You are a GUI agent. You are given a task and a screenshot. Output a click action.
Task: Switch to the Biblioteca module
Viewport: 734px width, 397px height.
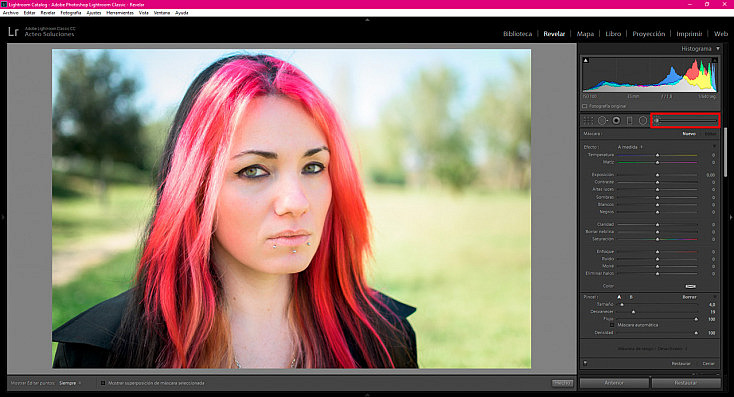[x=517, y=34]
